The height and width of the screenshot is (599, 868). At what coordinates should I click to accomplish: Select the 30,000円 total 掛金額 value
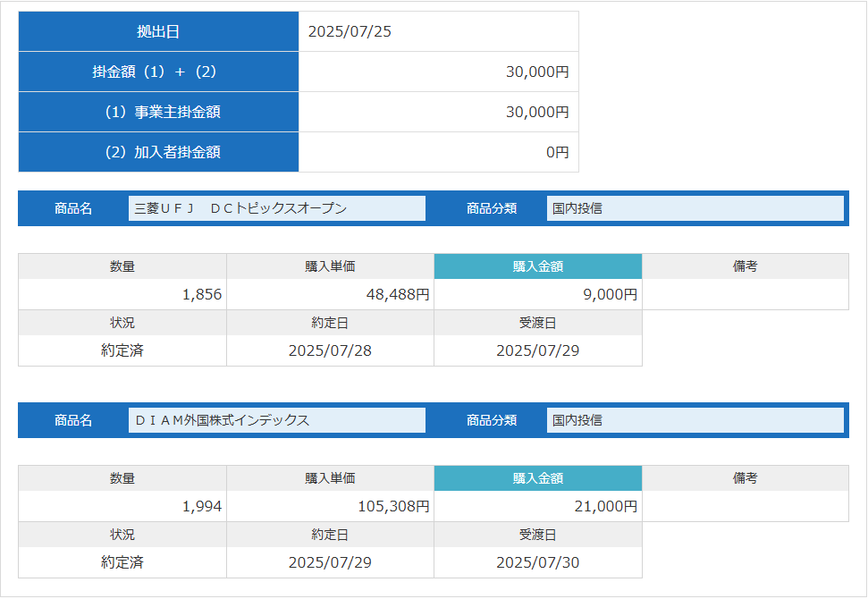click(x=537, y=72)
